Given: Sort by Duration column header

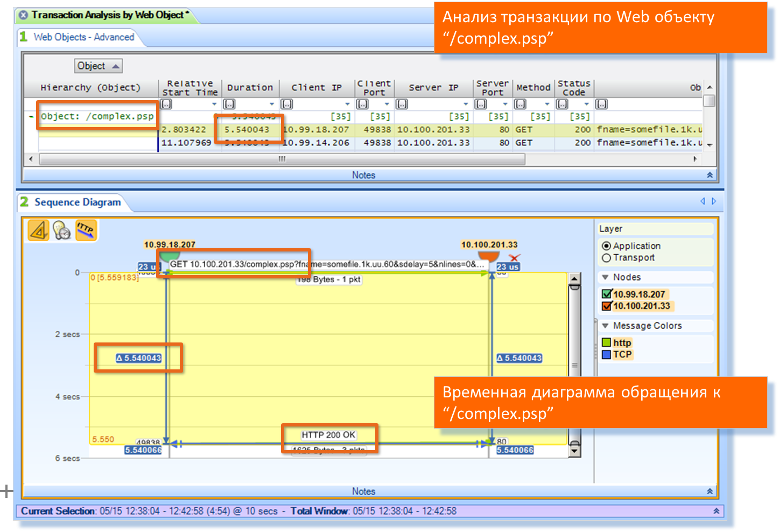Looking at the screenshot, I should (x=250, y=88).
